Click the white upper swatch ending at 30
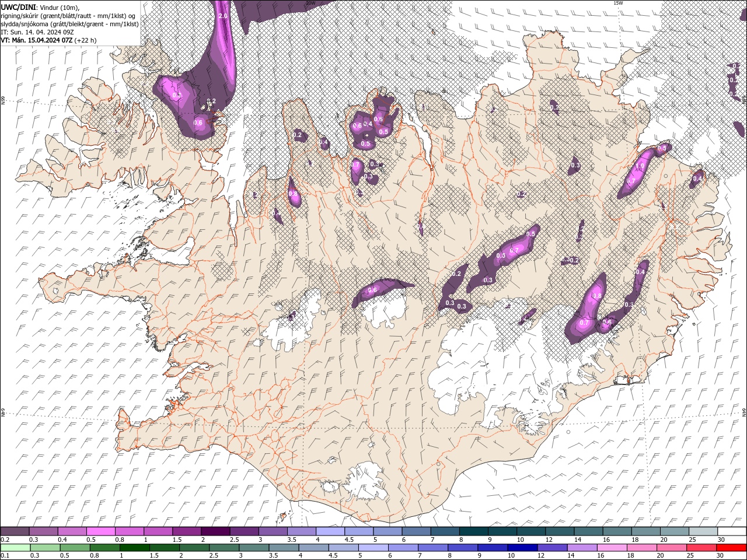Image resolution: width=747 pixels, height=560 pixels. pos(732,531)
